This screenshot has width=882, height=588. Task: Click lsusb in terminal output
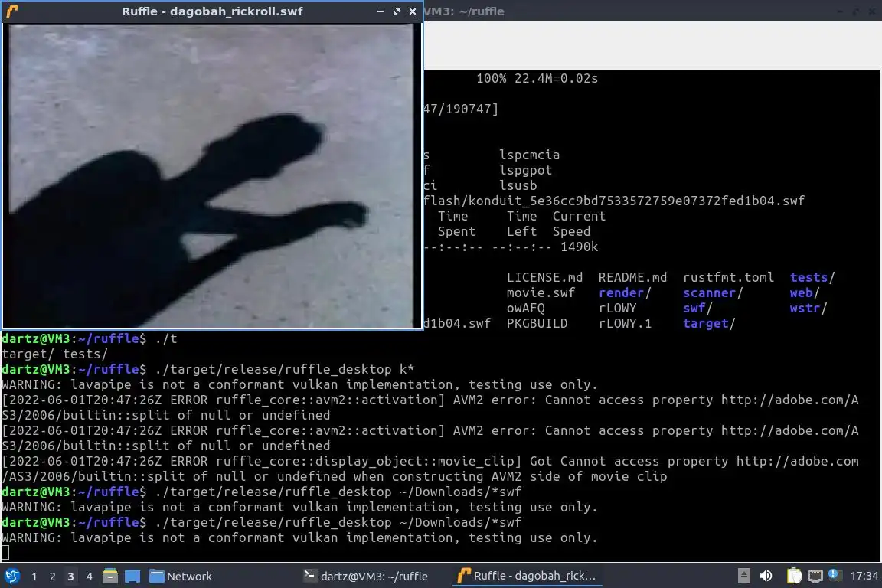click(x=518, y=185)
